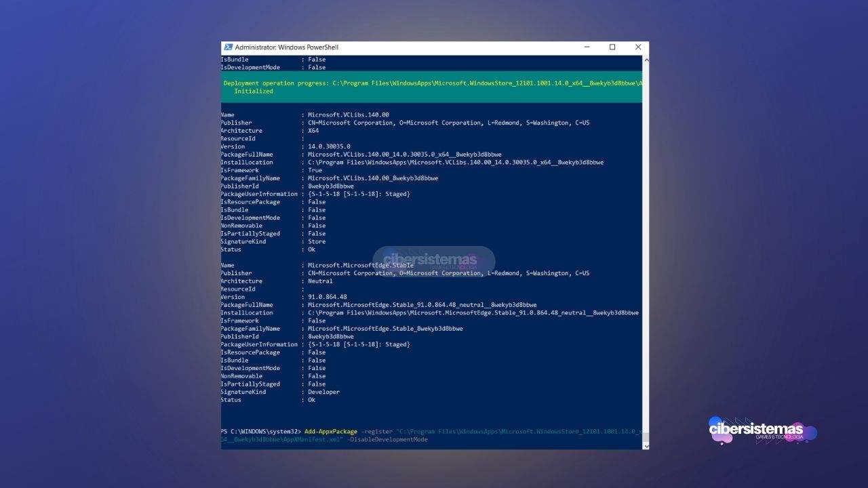Screen dimensions: 868x488
Task: Click the name value 'Microsoft.MicrosoftEdge.Stable'
Action: coord(361,266)
